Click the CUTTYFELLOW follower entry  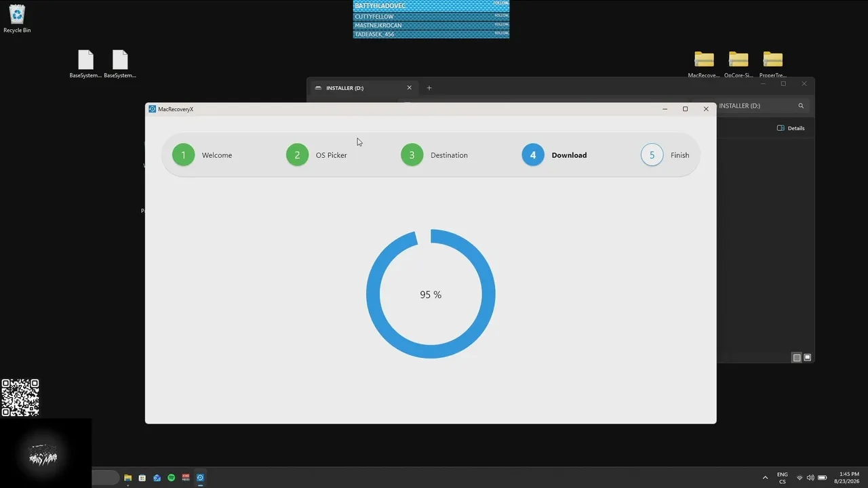pos(431,16)
